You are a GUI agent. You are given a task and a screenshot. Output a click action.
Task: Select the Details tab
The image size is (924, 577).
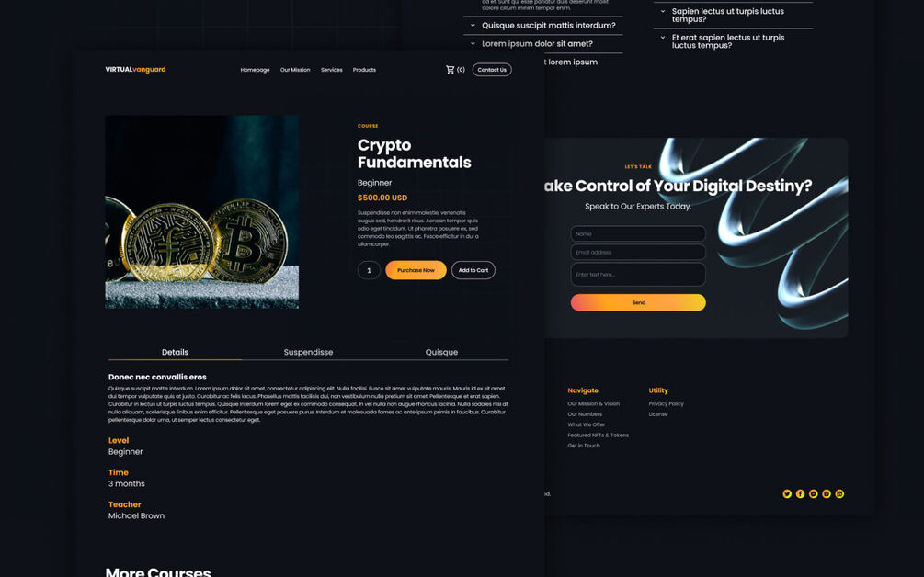(175, 352)
